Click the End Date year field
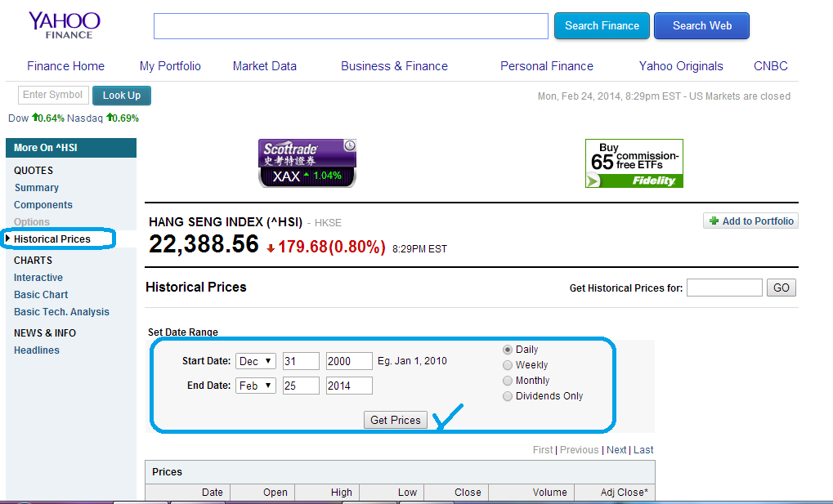Screen dimensions: 833x504 pyautogui.click(x=349, y=386)
